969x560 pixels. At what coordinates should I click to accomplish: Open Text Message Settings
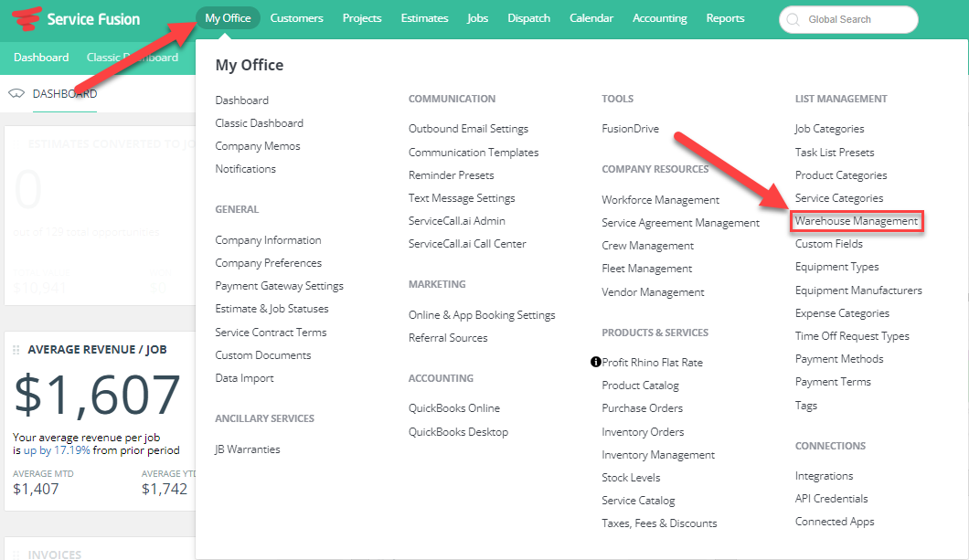point(462,198)
